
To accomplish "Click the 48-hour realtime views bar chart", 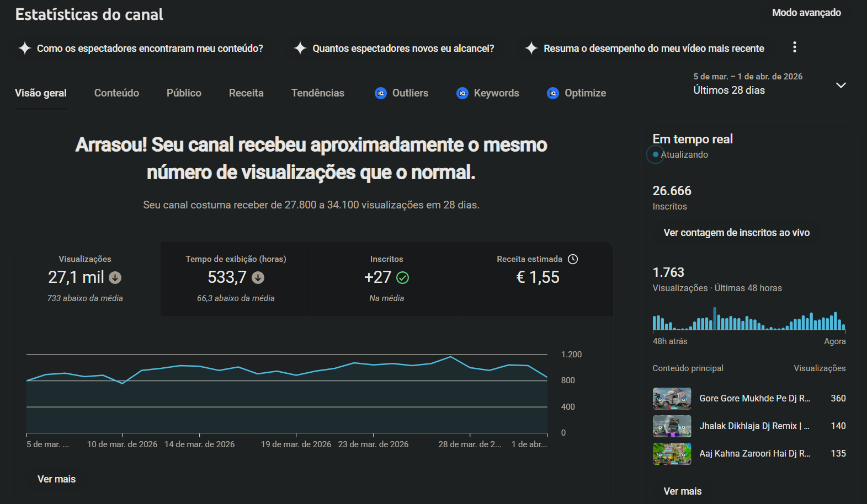I will pos(749,319).
